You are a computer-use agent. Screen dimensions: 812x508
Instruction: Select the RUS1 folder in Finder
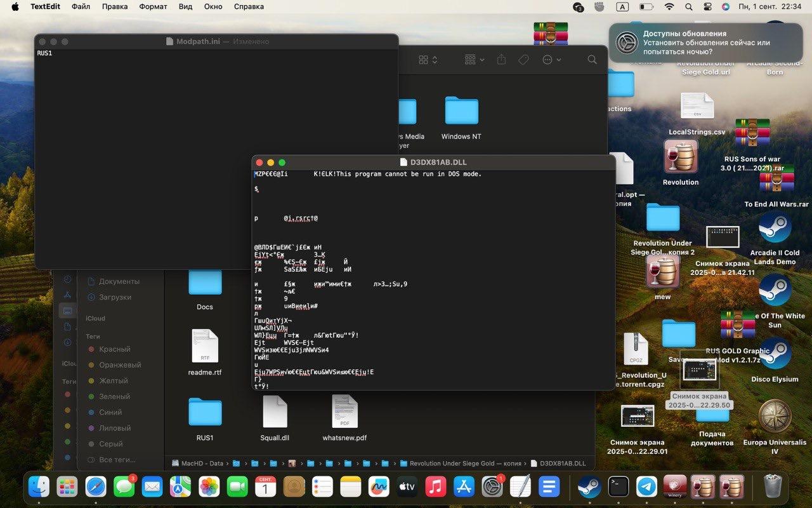pyautogui.click(x=205, y=418)
